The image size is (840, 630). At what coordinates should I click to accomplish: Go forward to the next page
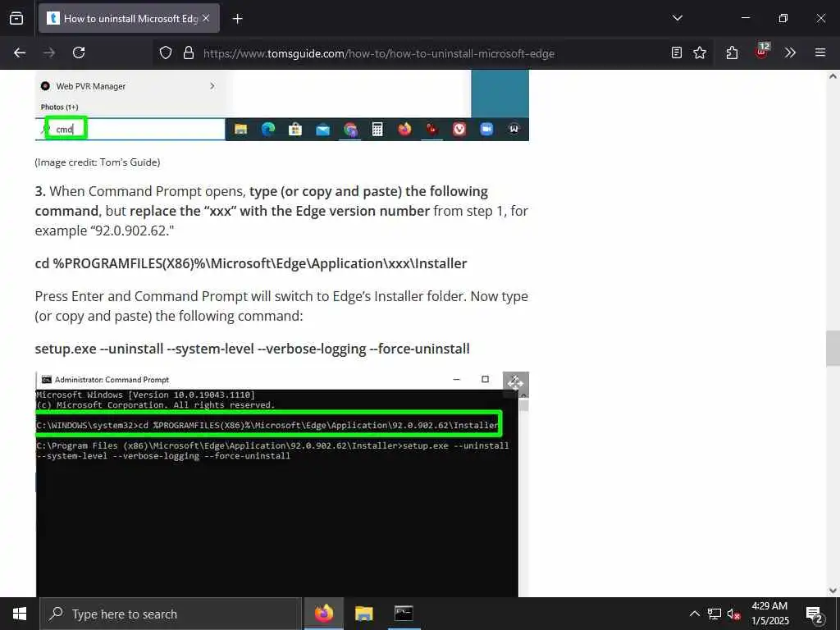[x=49, y=52]
